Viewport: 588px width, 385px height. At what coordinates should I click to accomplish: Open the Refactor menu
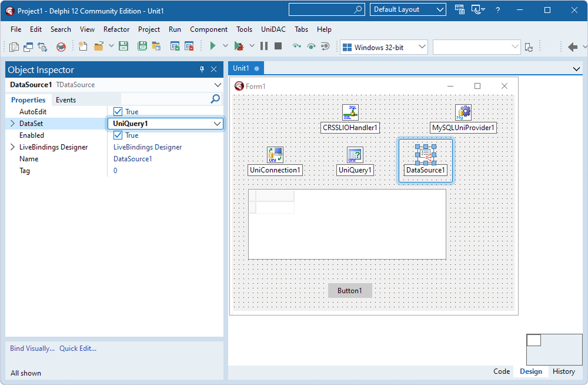116,29
